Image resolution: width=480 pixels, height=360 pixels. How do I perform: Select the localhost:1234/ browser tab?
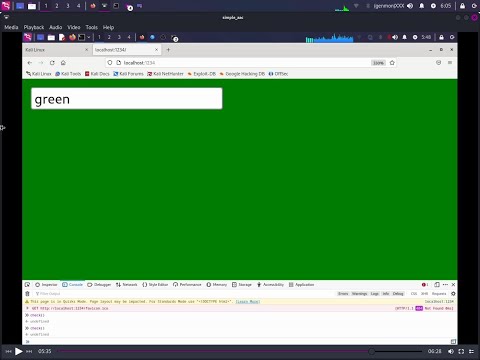[127, 50]
